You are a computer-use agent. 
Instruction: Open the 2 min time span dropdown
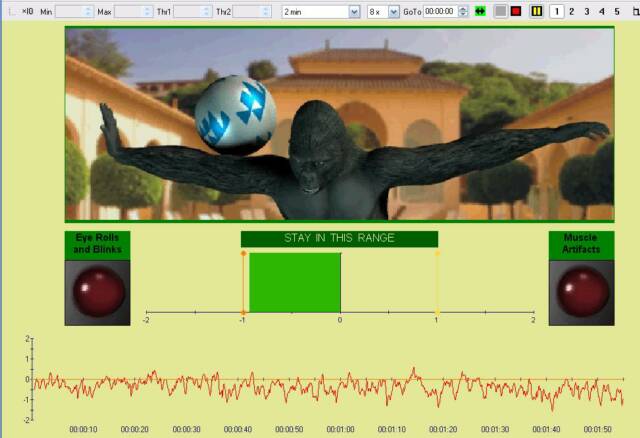[354, 12]
